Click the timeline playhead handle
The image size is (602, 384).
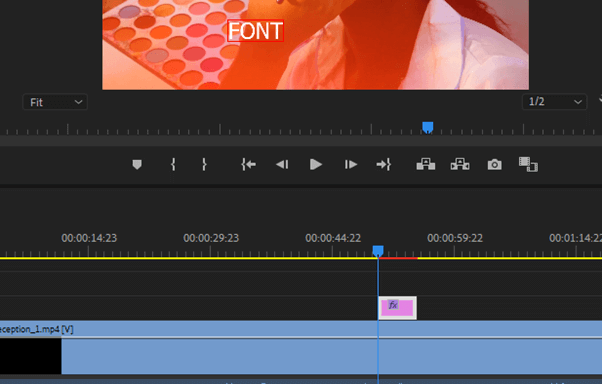(x=378, y=251)
